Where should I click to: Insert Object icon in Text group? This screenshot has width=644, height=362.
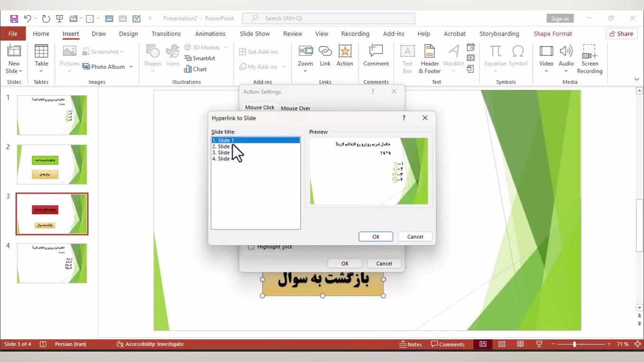471,69
